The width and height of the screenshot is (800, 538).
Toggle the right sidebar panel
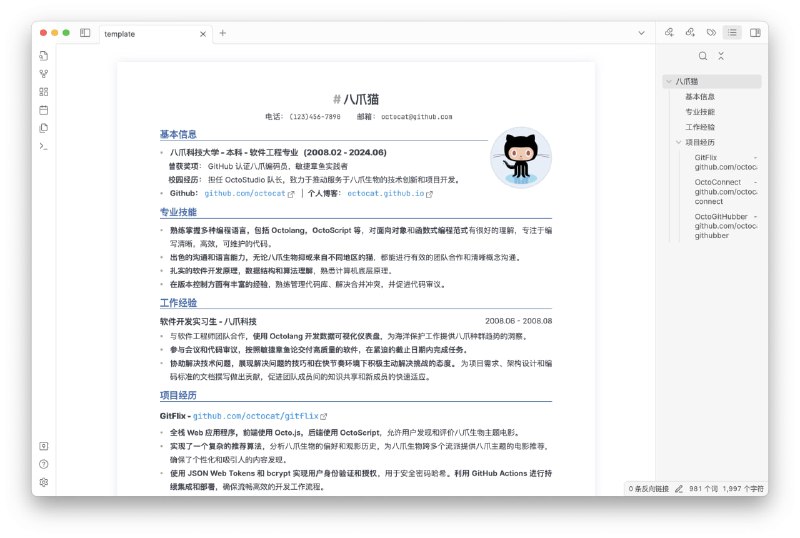[755, 33]
